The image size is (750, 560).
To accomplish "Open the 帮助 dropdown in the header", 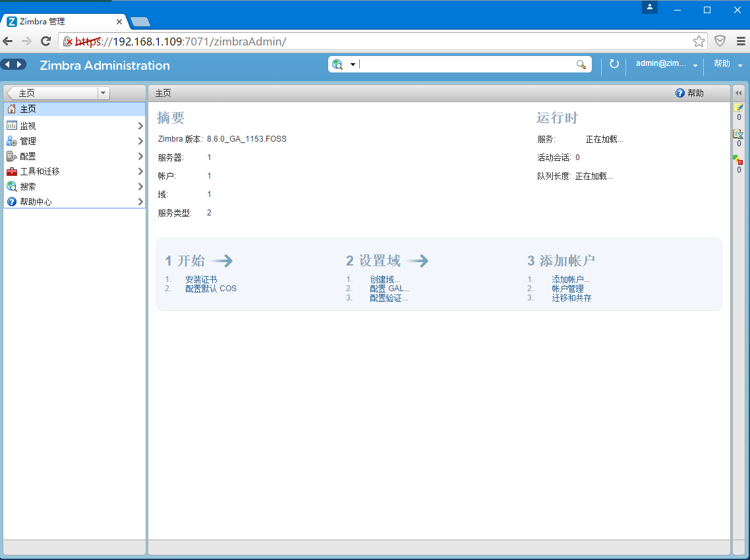I will 740,65.
